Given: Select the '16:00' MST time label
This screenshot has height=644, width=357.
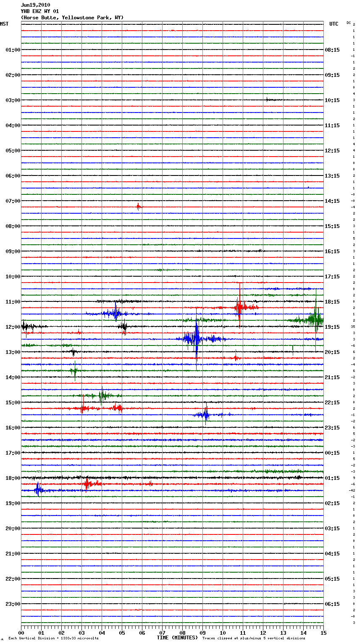Looking at the screenshot, I should (x=13, y=428).
